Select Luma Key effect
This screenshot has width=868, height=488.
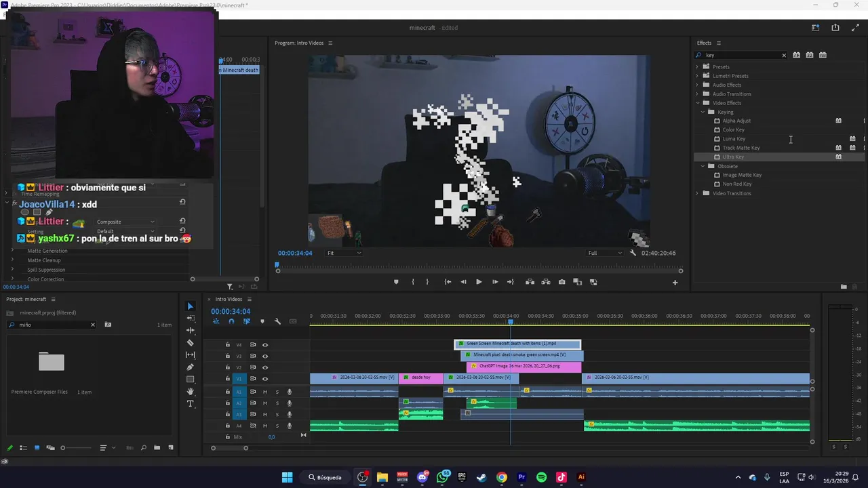point(734,139)
